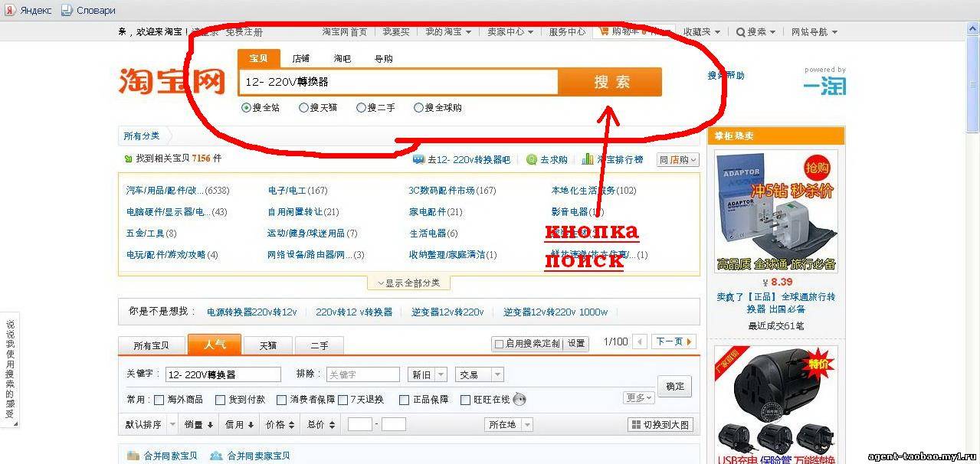Select the 搜全球购 radio button
This screenshot has width=980, height=464.
[x=418, y=108]
